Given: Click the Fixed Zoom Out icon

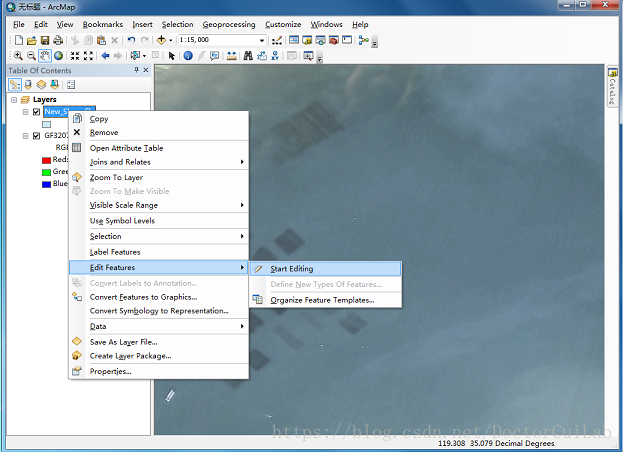Looking at the screenshot, I should 88,56.
